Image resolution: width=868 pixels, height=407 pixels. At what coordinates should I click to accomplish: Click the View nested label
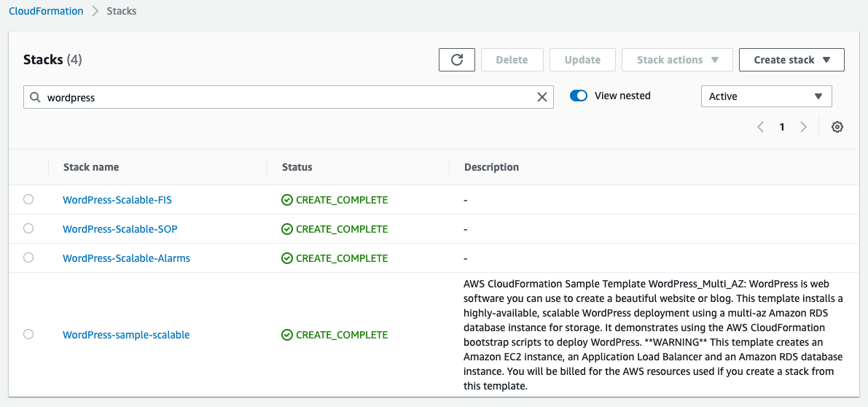622,96
